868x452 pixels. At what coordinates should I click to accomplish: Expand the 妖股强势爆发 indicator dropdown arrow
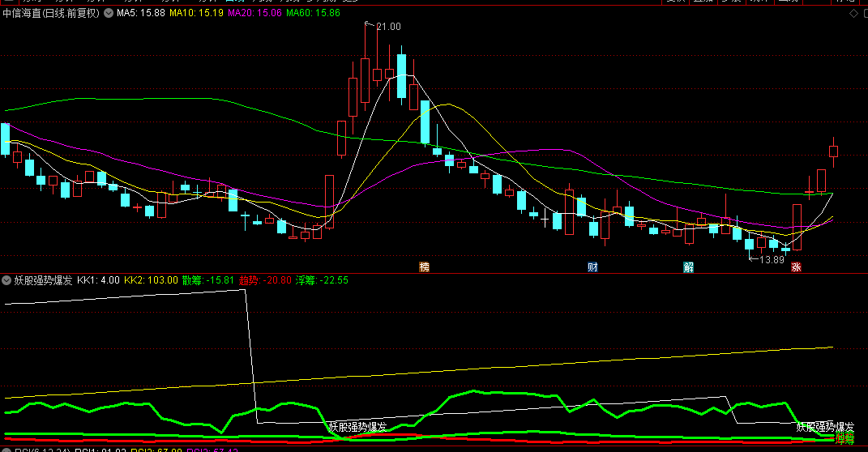pos(7,280)
